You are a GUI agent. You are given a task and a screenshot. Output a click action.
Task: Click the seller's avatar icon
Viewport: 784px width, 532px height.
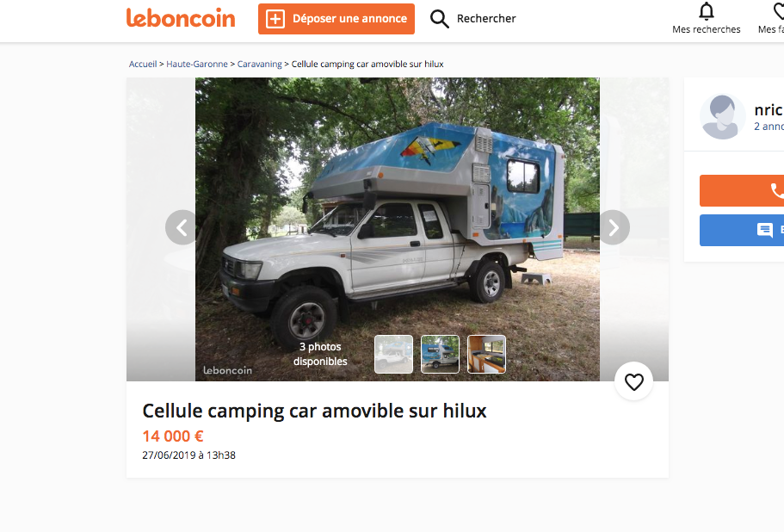point(722,116)
